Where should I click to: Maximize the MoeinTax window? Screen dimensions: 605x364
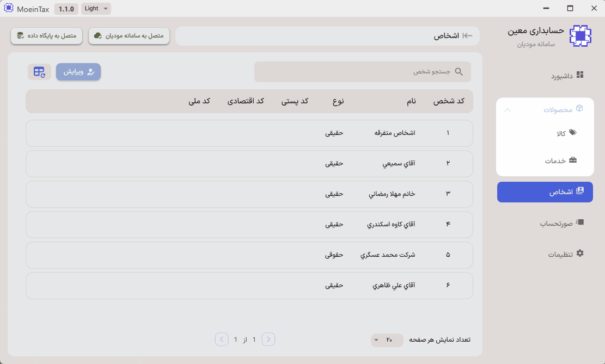coord(570,8)
